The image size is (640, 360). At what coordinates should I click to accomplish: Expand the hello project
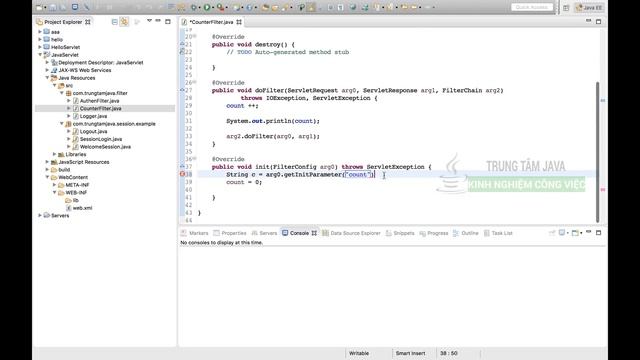coord(40,40)
